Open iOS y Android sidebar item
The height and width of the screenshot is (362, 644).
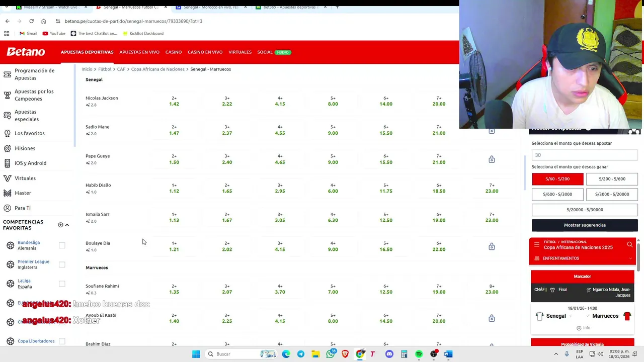[x=30, y=163]
